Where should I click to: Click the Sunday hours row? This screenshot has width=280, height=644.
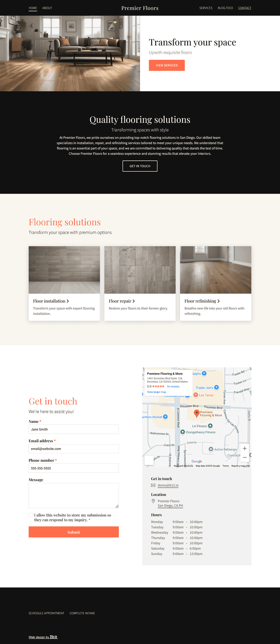coord(177,554)
